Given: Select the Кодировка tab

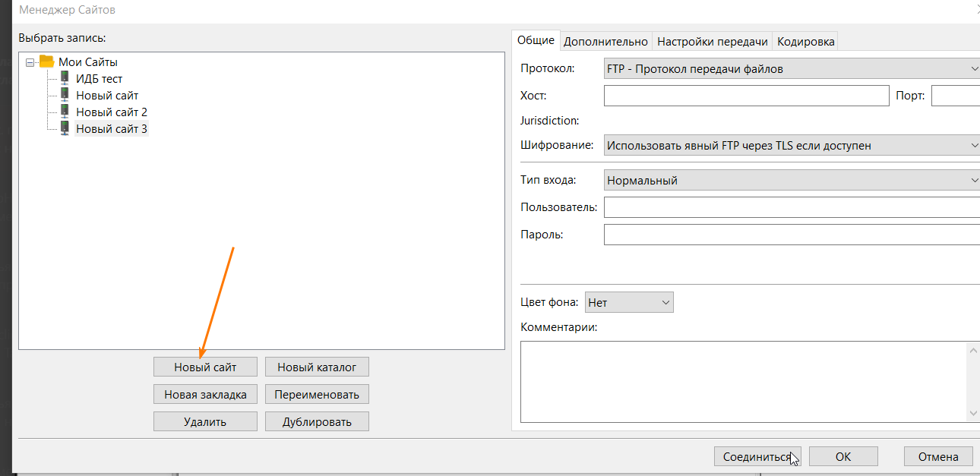Looking at the screenshot, I should (x=806, y=42).
